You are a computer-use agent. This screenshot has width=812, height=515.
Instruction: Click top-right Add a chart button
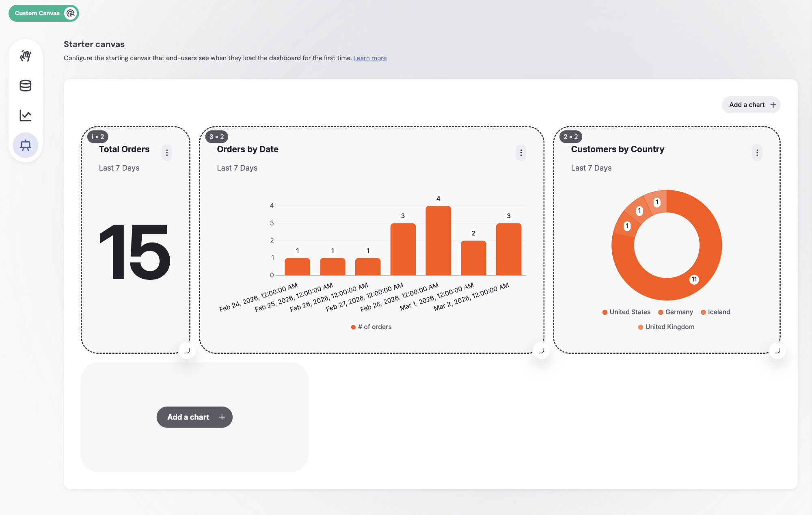tap(751, 105)
